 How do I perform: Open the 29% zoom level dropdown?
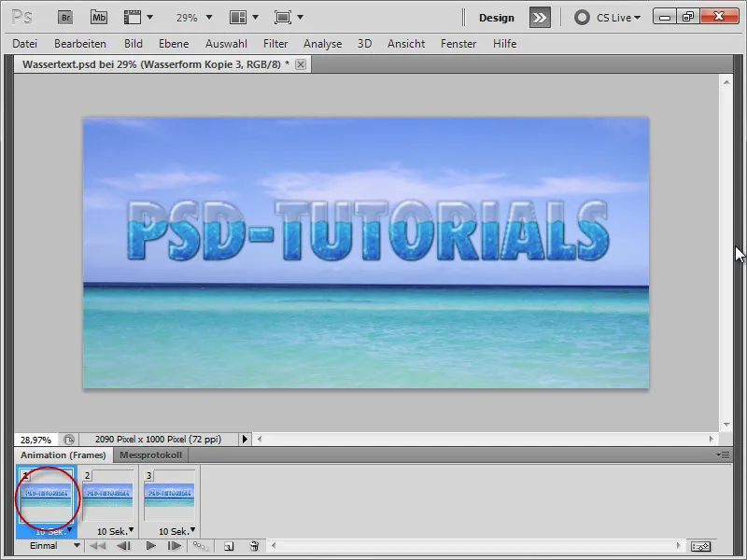click(208, 18)
